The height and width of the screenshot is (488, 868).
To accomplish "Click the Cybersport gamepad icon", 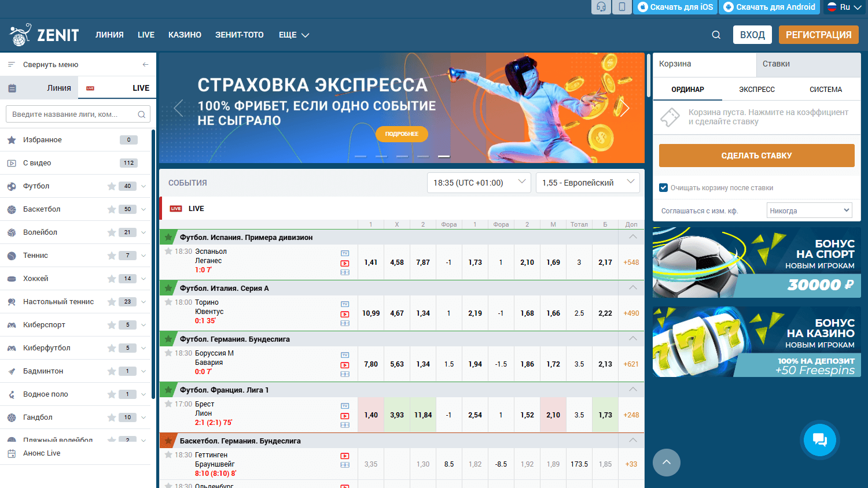I will coord(12,325).
